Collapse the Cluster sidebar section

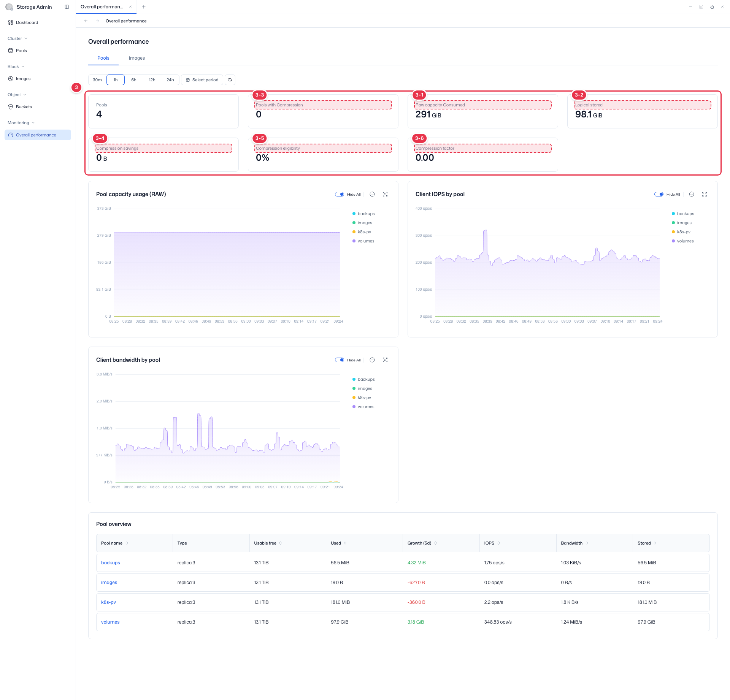tap(17, 38)
